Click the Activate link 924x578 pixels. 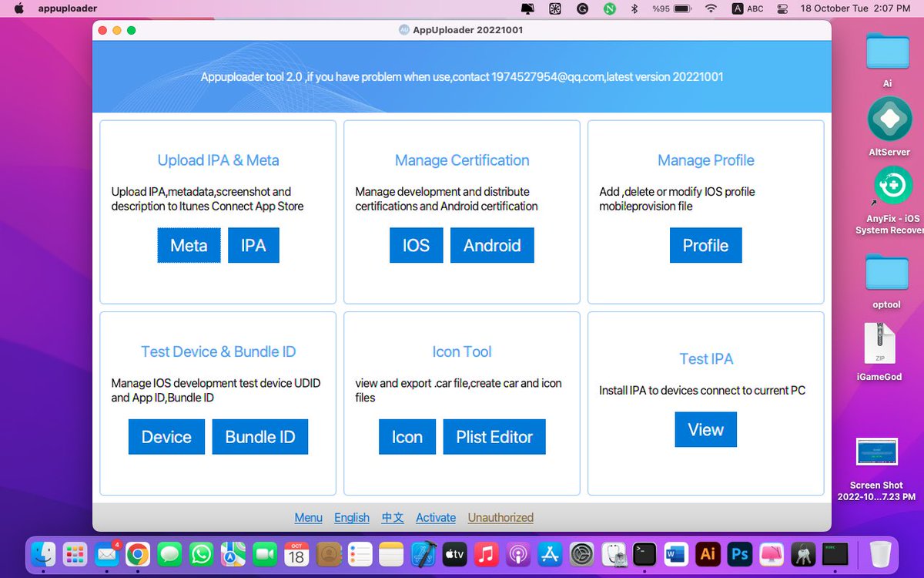pos(436,518)
